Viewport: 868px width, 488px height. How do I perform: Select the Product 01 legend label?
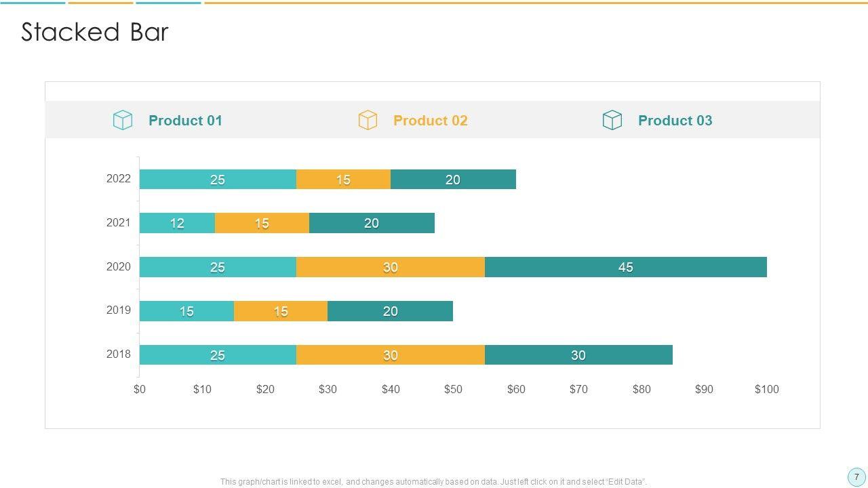click(x=185, y=121)
